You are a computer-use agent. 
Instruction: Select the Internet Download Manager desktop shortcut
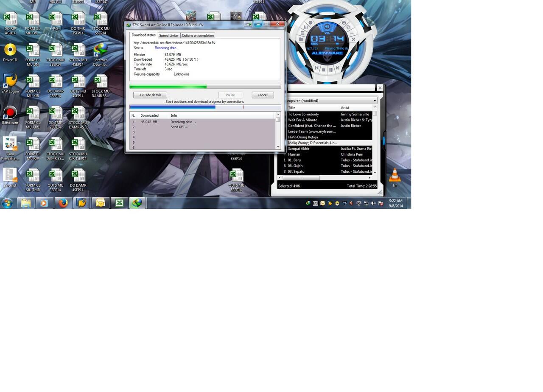point(101,55)
